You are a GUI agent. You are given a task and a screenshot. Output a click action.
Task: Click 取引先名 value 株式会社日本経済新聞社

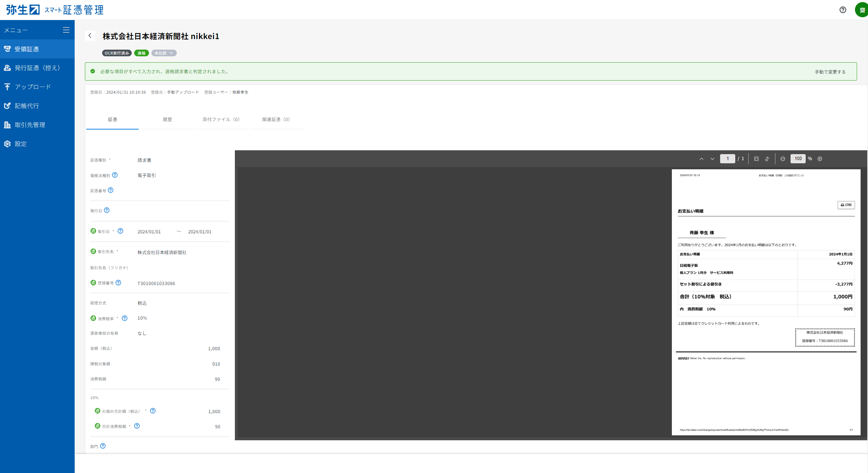click(162, 252)
